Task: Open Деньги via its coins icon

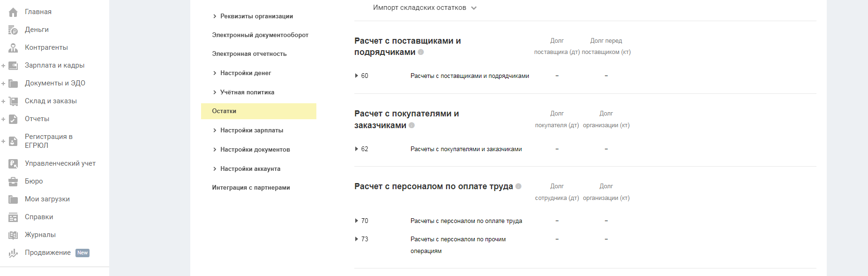Action: click(x=13, y=30)
